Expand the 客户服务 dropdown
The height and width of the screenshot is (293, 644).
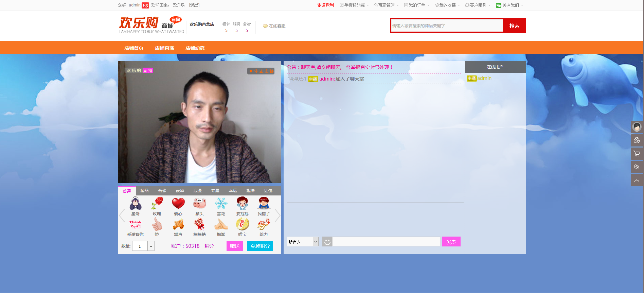(x=478, y=5)
